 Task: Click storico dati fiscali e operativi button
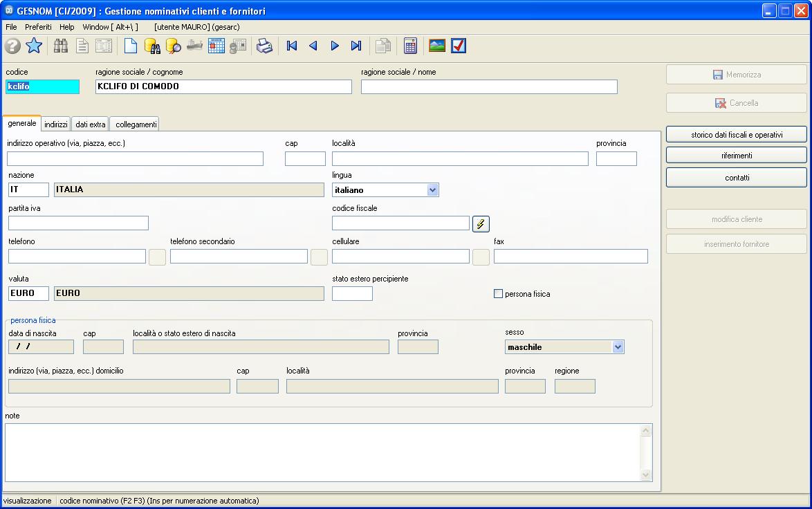point(736,135)
